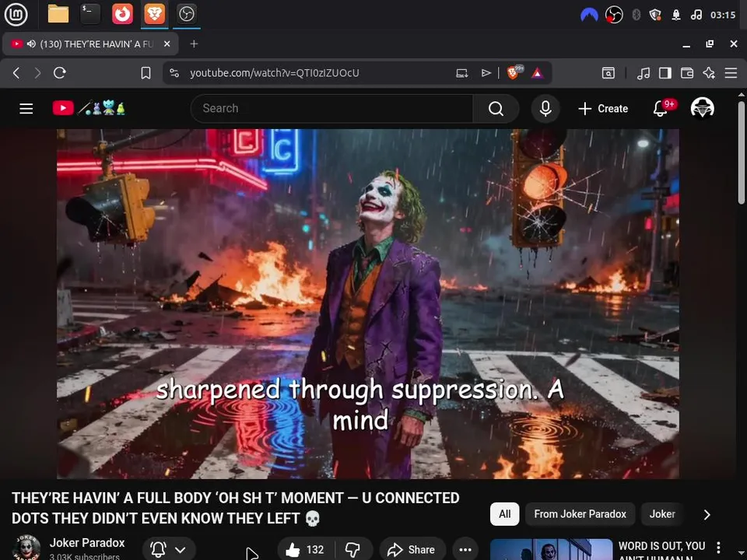
Task: Select the From Joker Paradox chip
Action: [580, 514]
